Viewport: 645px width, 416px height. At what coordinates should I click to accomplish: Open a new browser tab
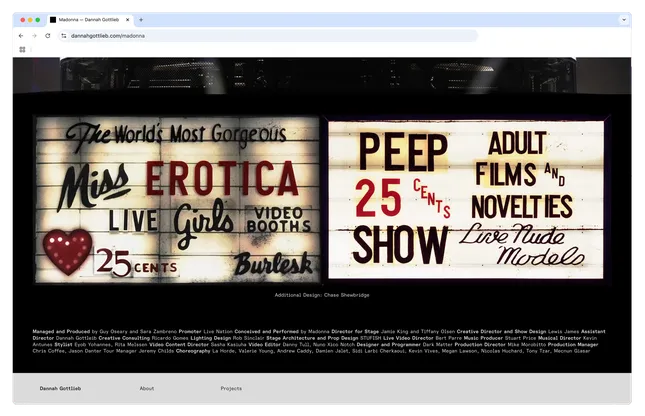point(141,20)
